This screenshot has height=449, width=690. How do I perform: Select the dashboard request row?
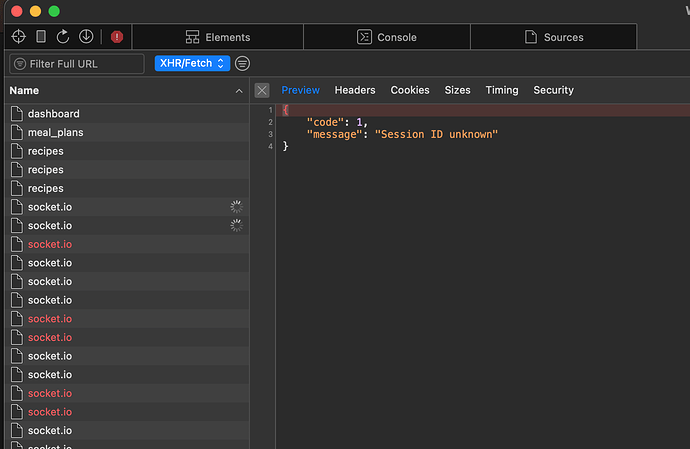tap(128, 114)
